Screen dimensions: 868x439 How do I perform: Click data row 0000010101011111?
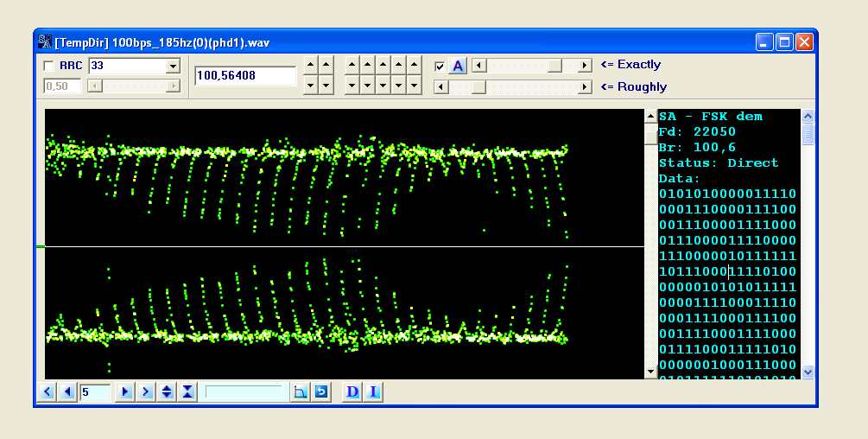click(727, 287)
